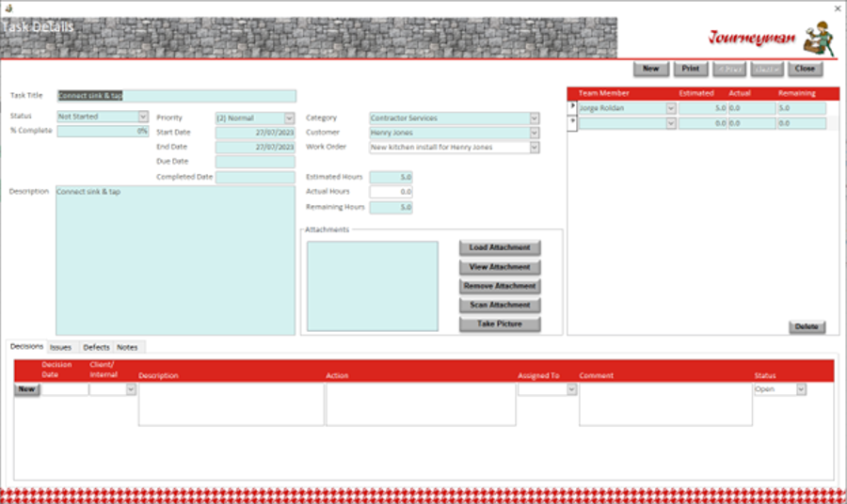Open the Work Order dropdown
Screen dimensions: 847x504
[x=535, y=148]
